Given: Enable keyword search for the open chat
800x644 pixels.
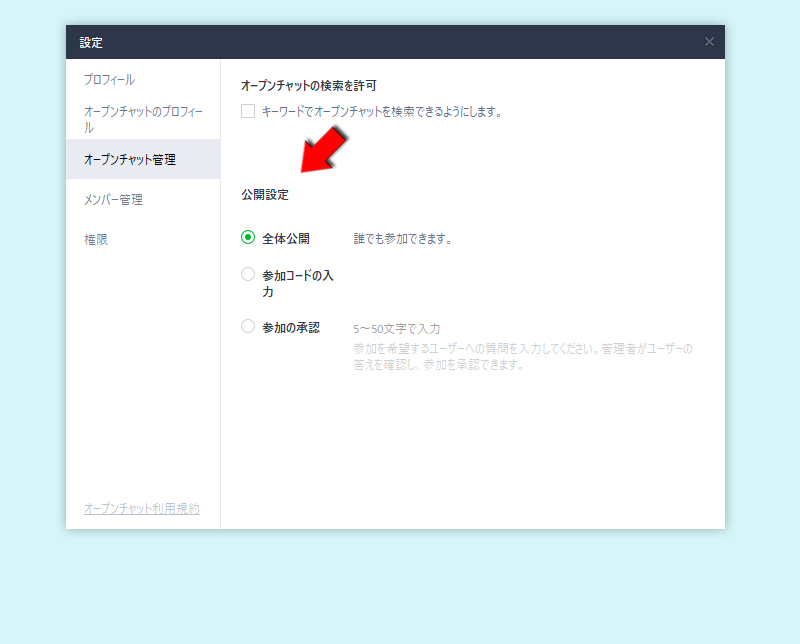Looking at the screenshot, I should [247, 112].
